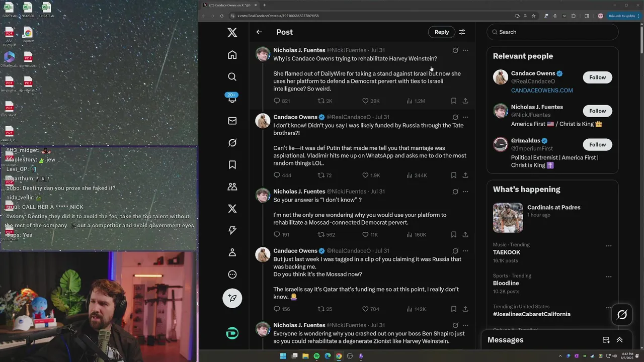The width and height of the screenshot is (644, 362).
Task: Open Communities people icon in sidebar
Action: tap(232, 187)
